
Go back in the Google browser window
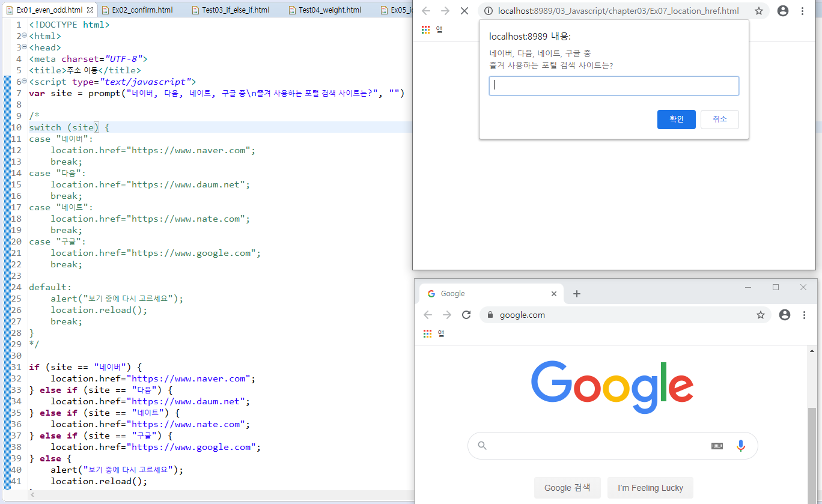pos(428,315)
